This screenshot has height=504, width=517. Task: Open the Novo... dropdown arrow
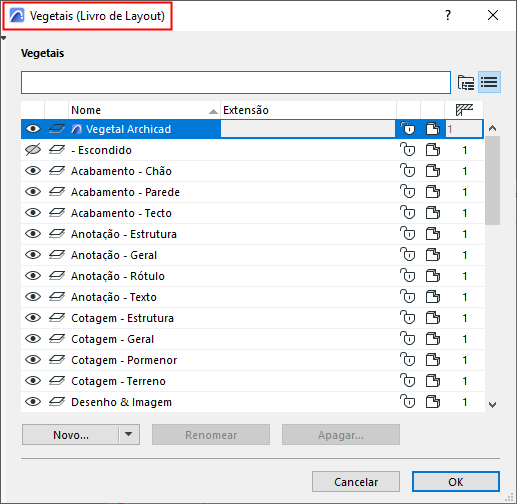[129, 434]
